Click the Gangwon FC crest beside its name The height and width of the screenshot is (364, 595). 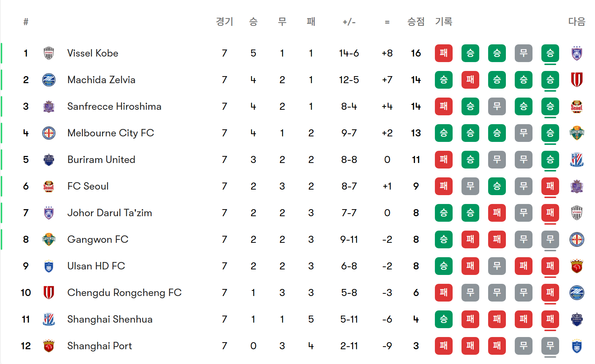click(49, 239)
